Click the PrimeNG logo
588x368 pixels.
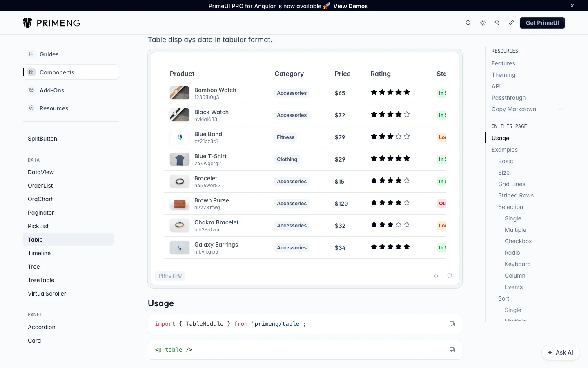[51, 23]
